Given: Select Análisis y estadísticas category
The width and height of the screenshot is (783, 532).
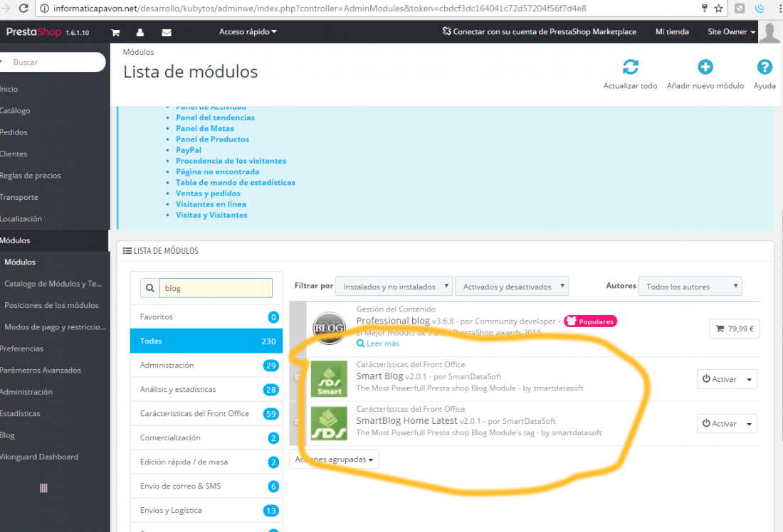Looking at the screenshot, I should click(x=206, y=389).
